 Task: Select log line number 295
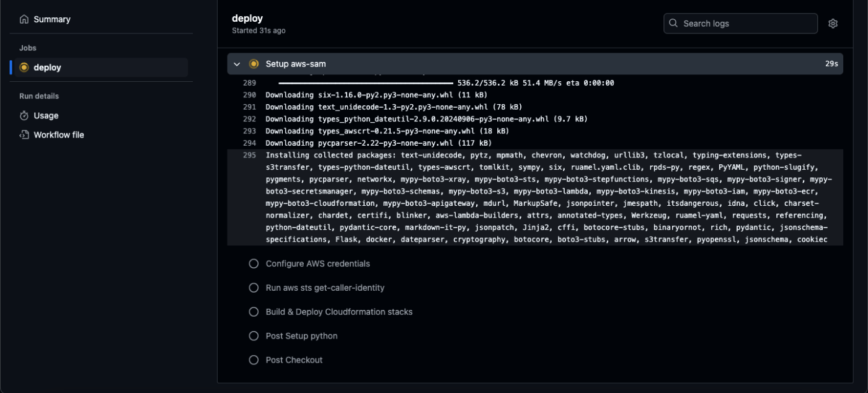pyautogui.click(x=249, y=155)
